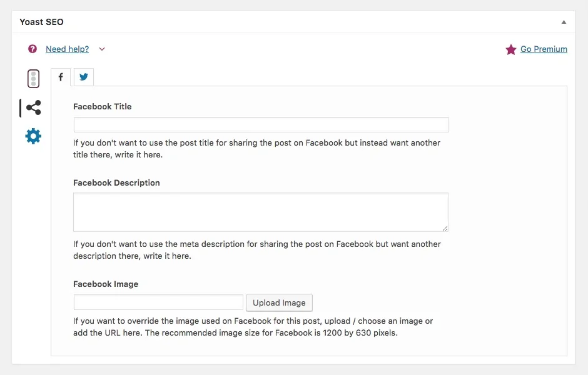Screen dimensions: 588x375
Task: Click inside the Facebook Description textarea
Action: [261, 212]
